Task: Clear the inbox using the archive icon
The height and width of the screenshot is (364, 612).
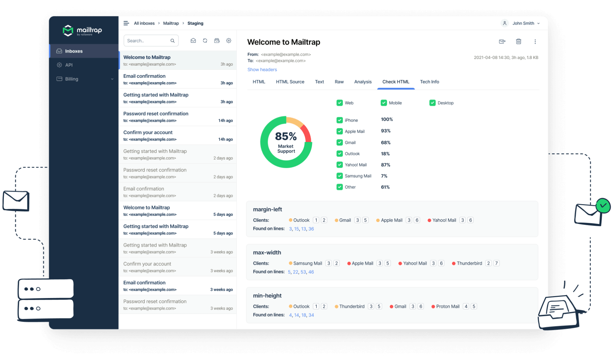Action: tap(217, 40)
